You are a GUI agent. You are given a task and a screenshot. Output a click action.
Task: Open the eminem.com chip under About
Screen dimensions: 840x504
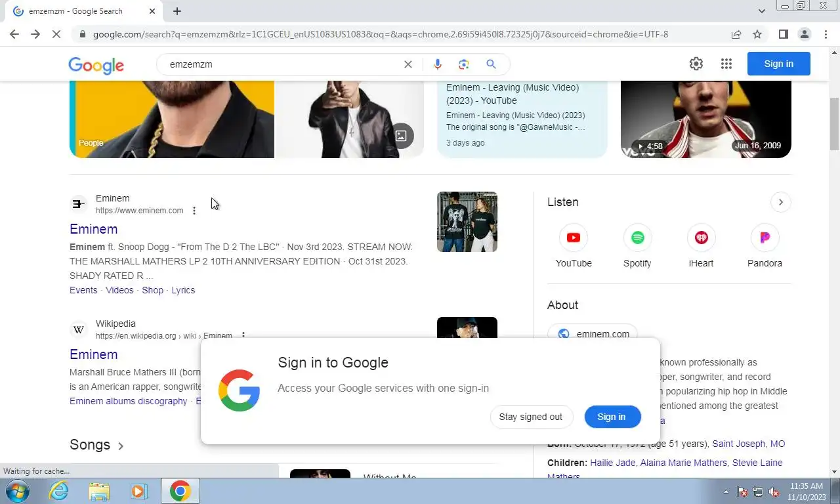point(593,333)
